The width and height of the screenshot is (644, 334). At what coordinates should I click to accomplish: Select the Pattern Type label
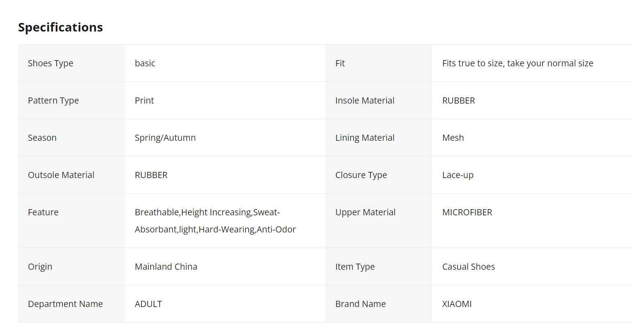coord(53,100)
